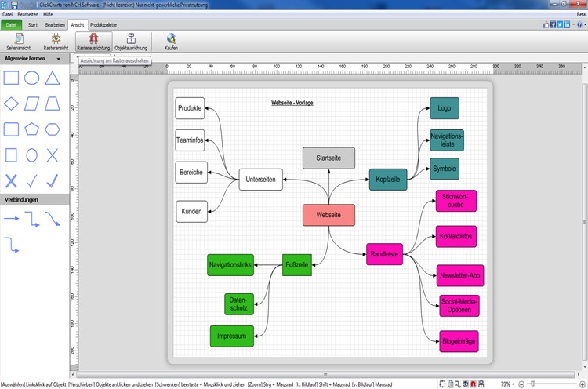Click the zoom slider in status bar

click(x=552, y=384)
